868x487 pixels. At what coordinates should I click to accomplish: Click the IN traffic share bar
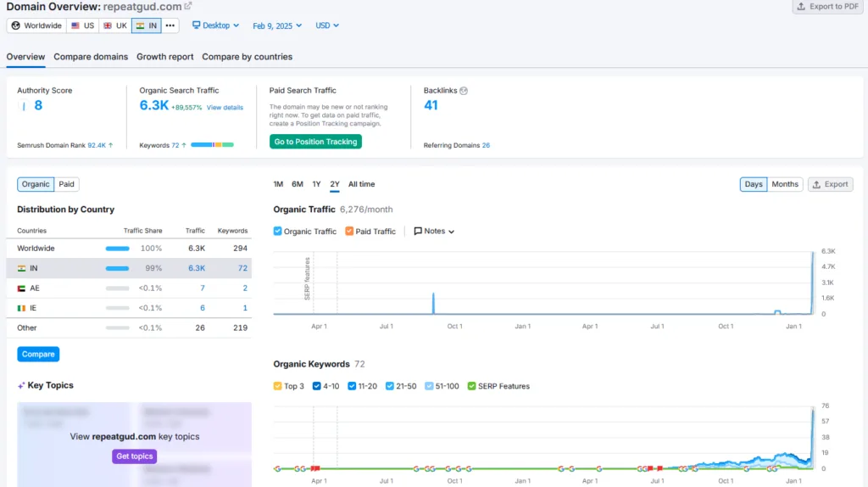coord(117,269)
